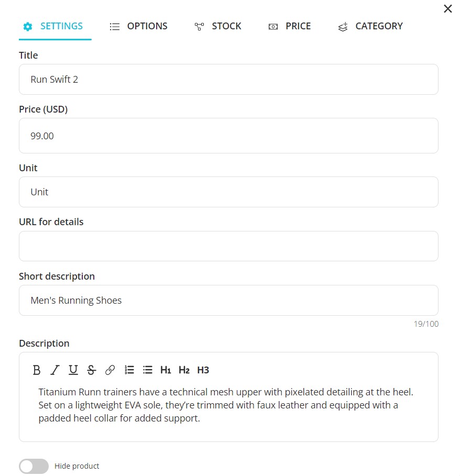Viewport: 460px width, 476px height.
Task: Go to the Price tab
Action: point(290,26)
